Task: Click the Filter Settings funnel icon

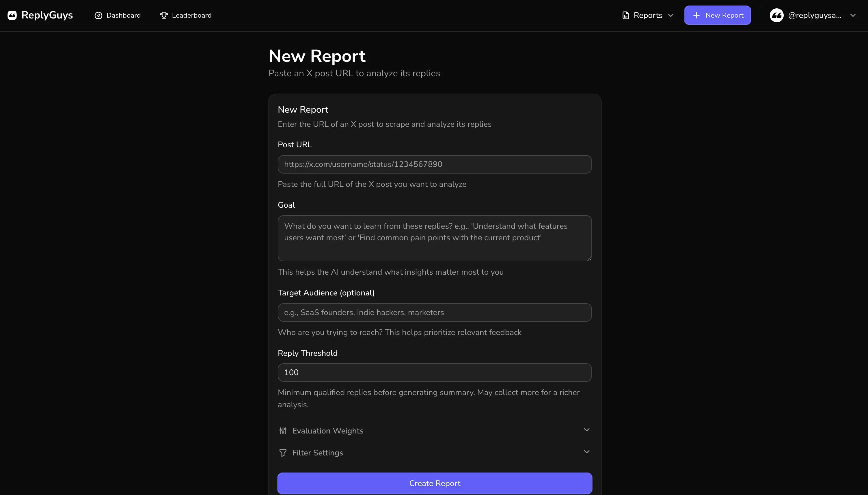Action: (283, 452)
